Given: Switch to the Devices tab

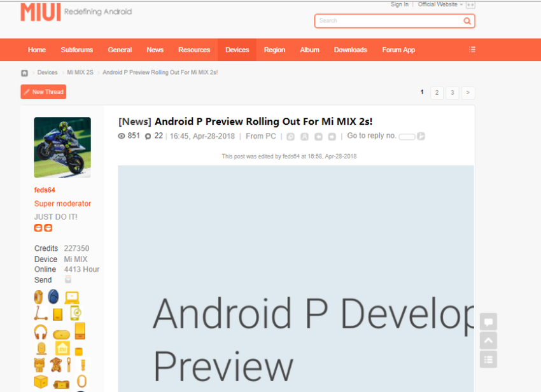Looking at the screenshot, I should coord(237,49).
